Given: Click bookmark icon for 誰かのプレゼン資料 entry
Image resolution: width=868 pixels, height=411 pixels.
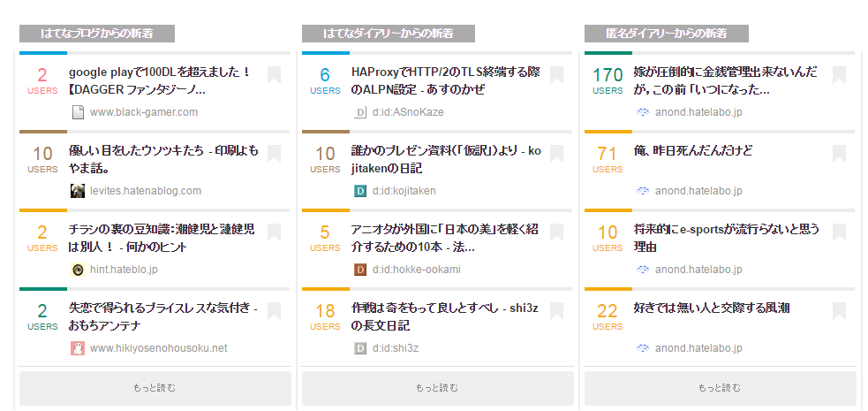Looking at the screenshot, I should pyautogui.click(x=556, y=154).
